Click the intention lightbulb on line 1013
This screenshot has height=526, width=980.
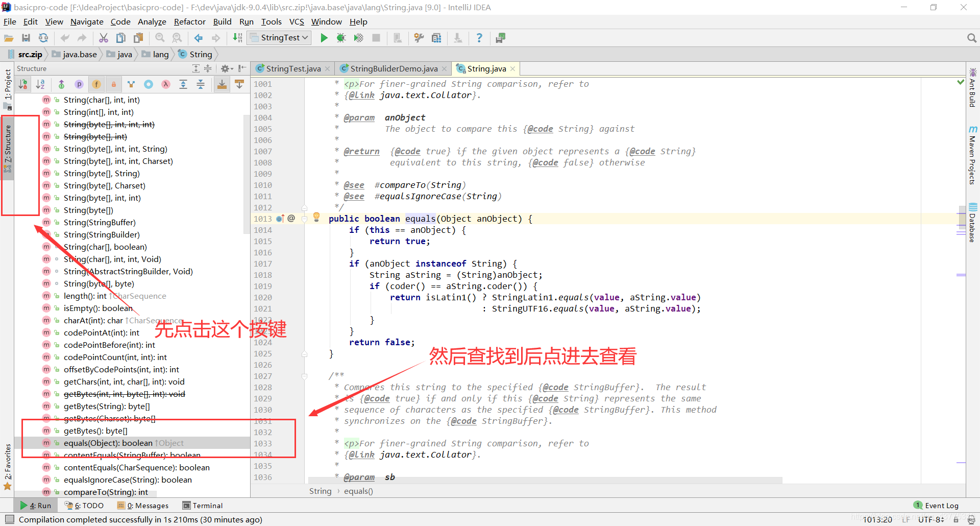click(316, 217)
